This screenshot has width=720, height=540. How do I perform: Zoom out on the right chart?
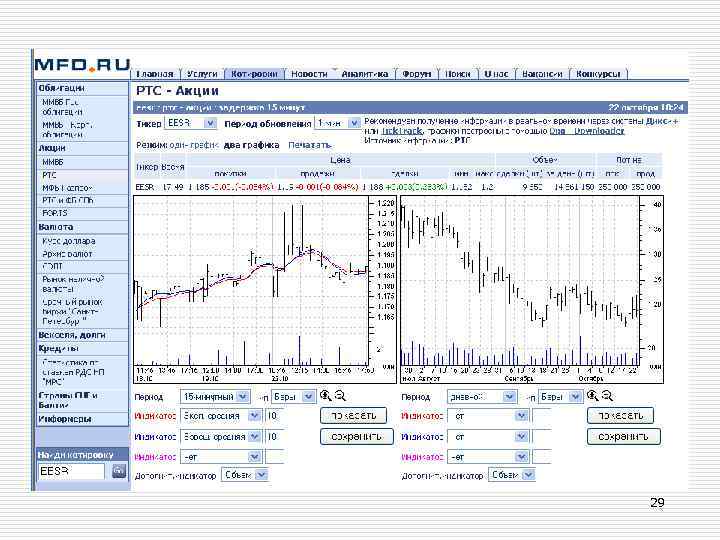click(x=607, y=395)
